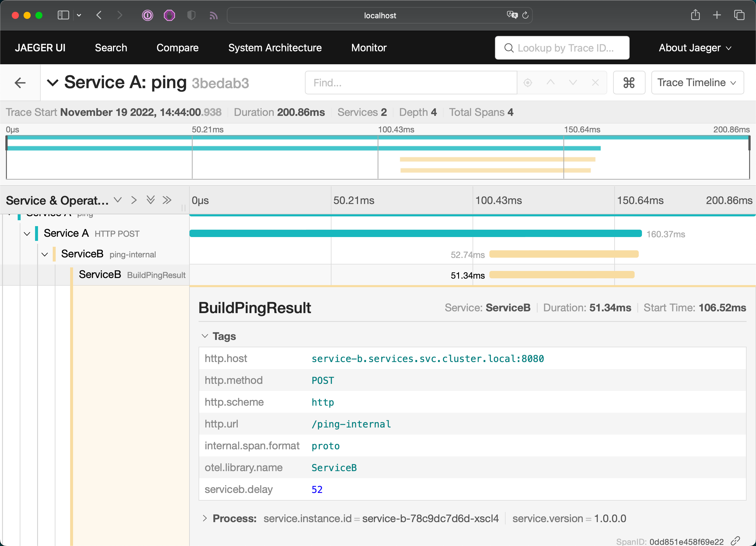Click the 1Password extension icon
The image size is (756, 546).
click(x=147, y=15)
